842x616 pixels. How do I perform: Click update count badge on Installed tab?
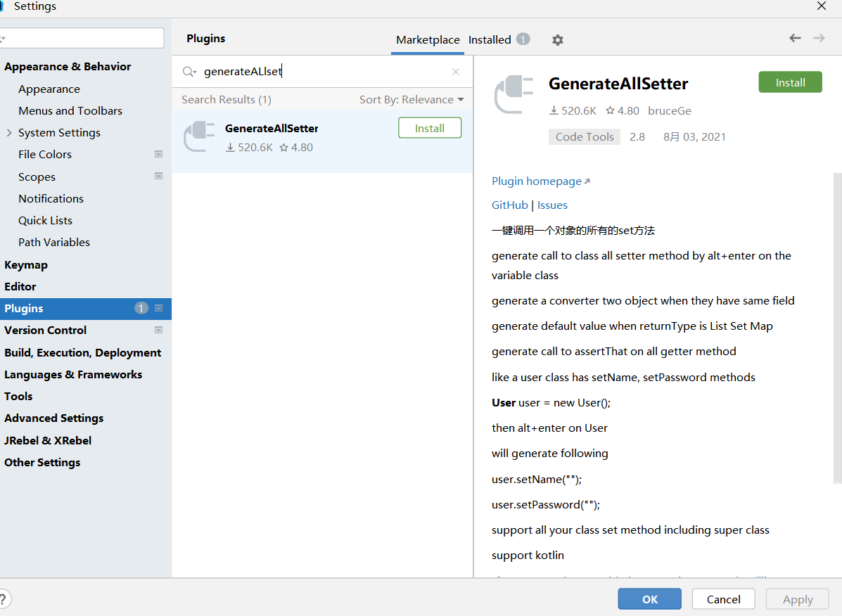click(x=523, y=39)
